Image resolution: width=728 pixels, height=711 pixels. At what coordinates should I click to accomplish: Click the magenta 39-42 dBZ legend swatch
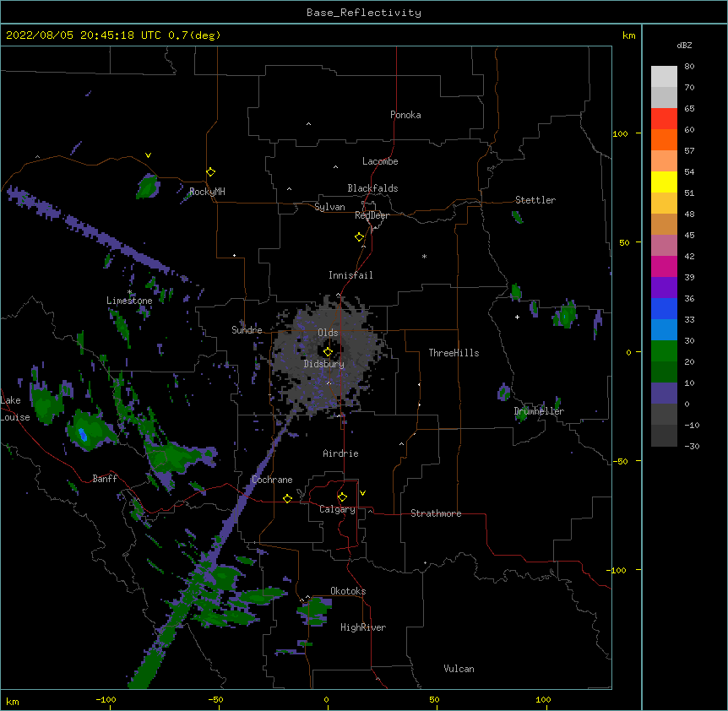click(664, 266)
